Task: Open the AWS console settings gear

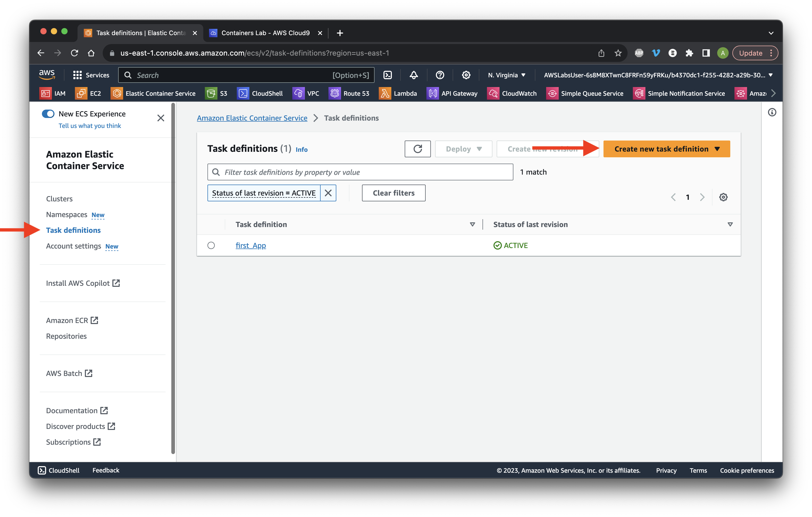Action: click(x=466, y=75)
